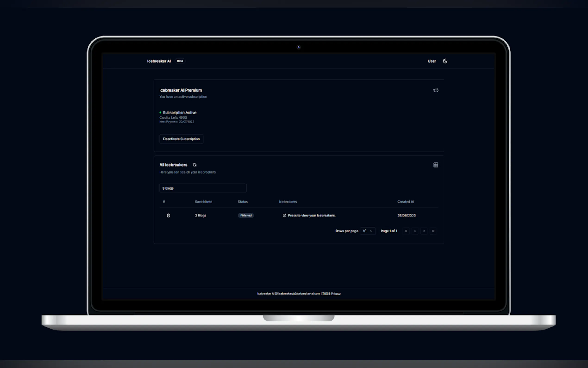The image size is (588, 368).
Task: Open the User menu in the header
Action: [x=432, y=61]
